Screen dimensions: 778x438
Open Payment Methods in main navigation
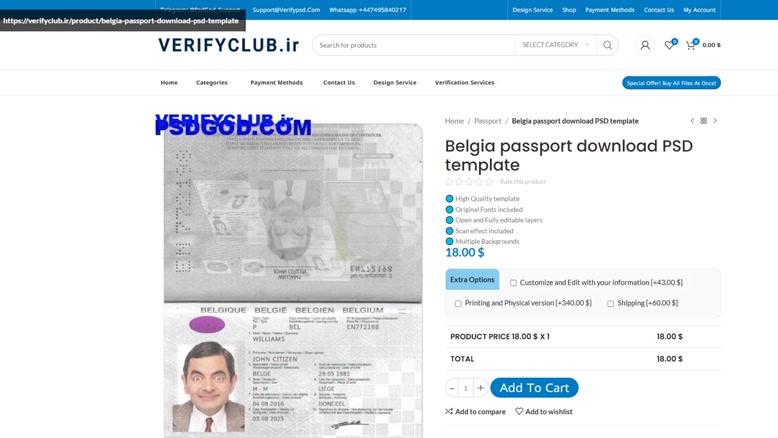pyautogui.click(x=276, y=82)
